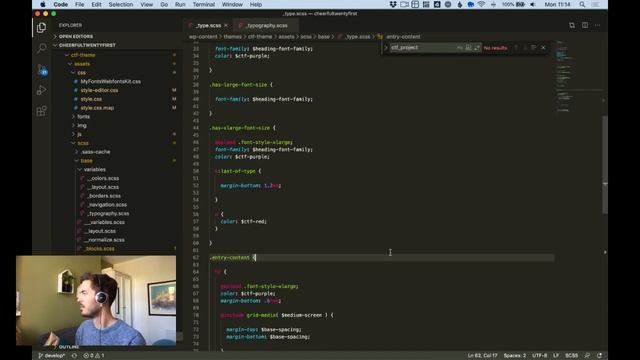Open __variables.scss file
This screenshot has width=640, height=360.
click(x=104, y=222)
